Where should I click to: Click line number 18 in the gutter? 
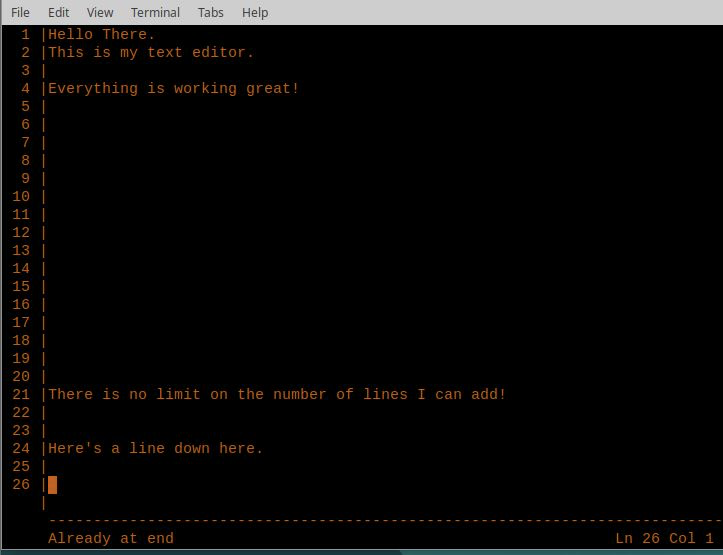[21, 341]
